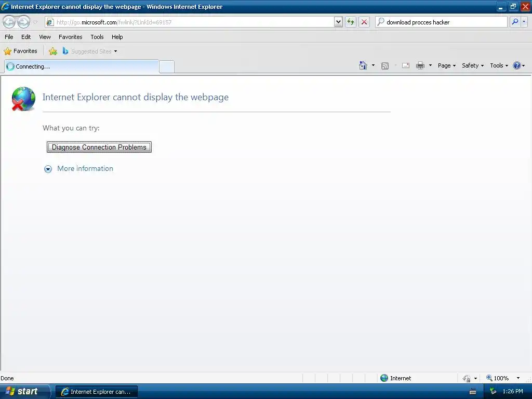Click the Read Mail envelope icon
Image resolution: width=532 pixels, height=399 pixels.
[406, 65]
